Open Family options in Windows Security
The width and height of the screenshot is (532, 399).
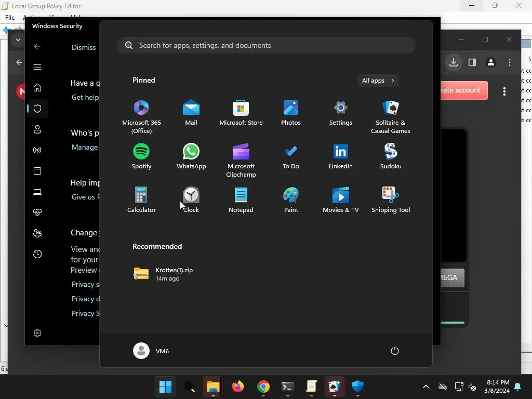pyautogui.click(x=37, y=233)
